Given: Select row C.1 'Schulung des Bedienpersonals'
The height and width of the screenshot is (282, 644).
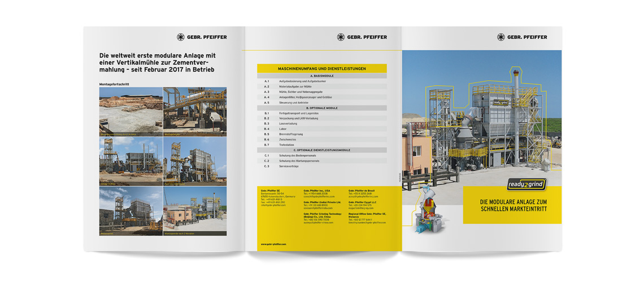Looking at the screenshot, I should [x=322, y=155].
